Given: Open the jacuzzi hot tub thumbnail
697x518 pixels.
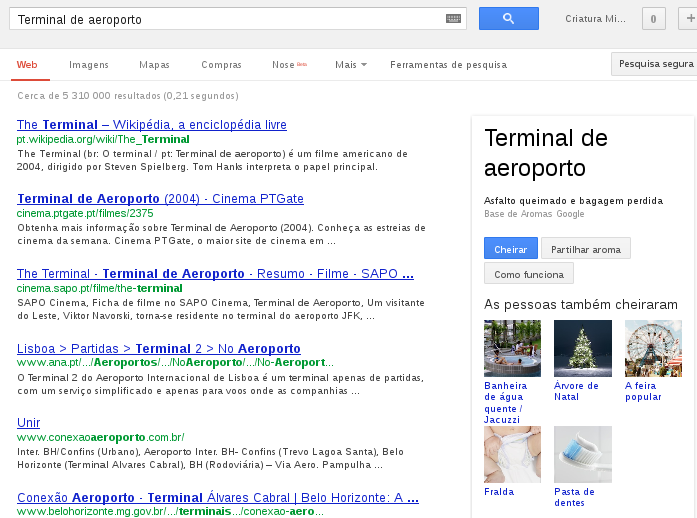Looking at the screenshot, I should tap(513, 348).
